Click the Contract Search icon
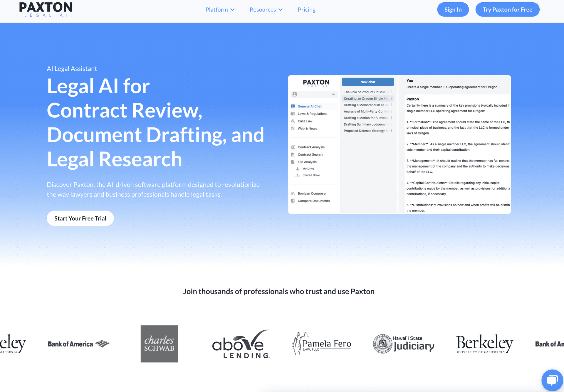Viewport: 564px width, 392px height. coord(293,154)
